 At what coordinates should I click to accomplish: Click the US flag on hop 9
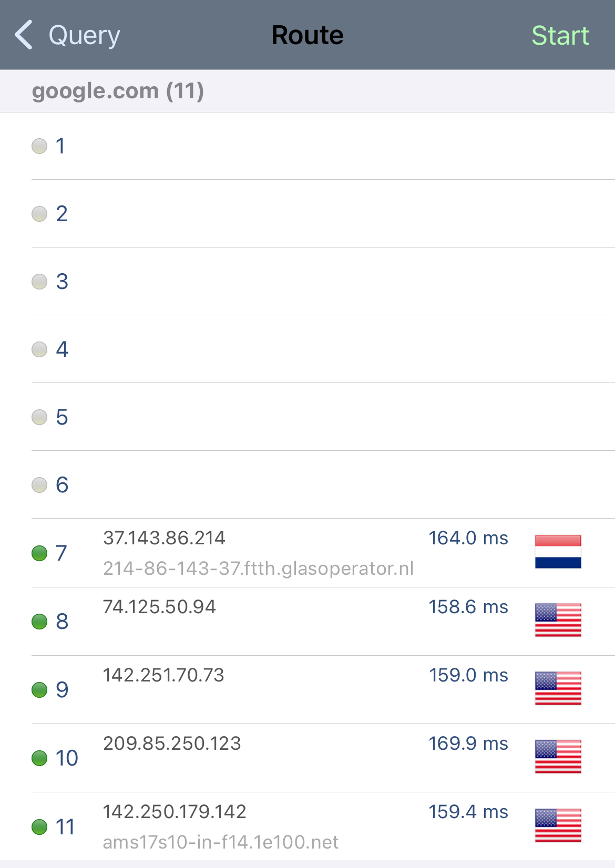(x=558, y=688)
